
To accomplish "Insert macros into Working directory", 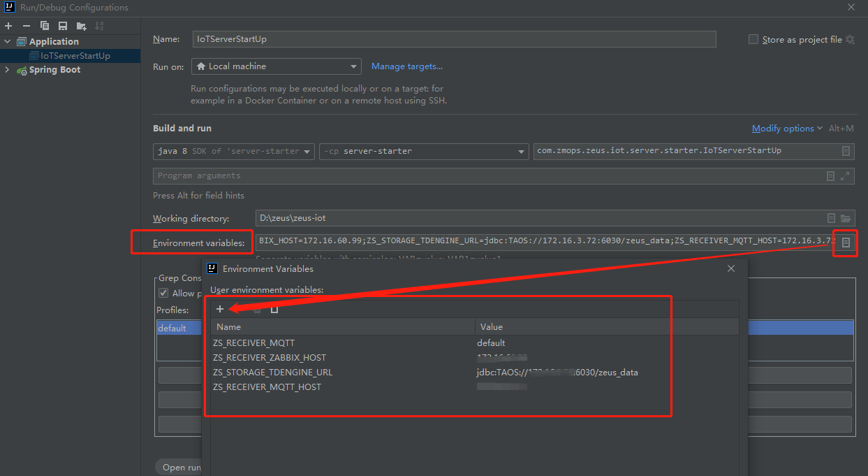I will point(831,218).
